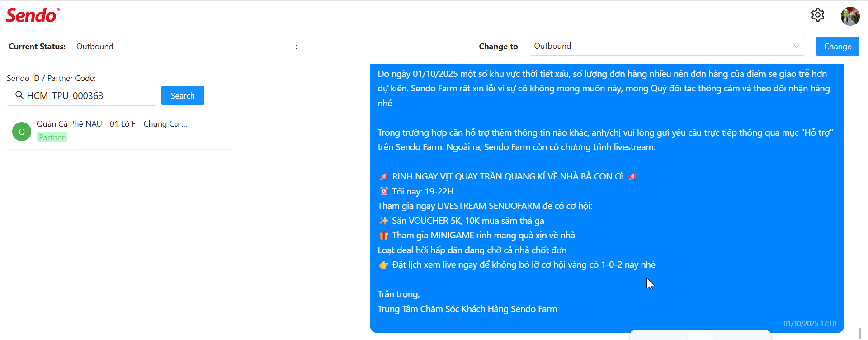Click the Trân trọng, line

(399, 294)
